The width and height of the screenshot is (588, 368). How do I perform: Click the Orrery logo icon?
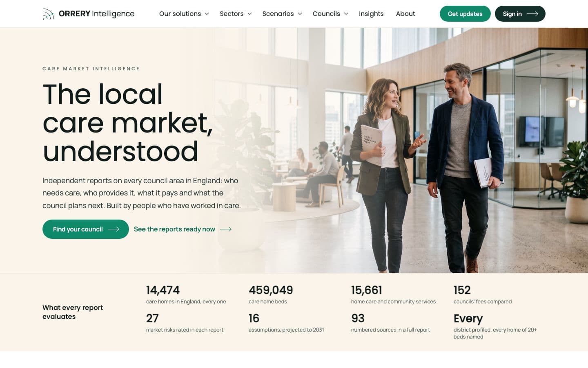click(48, 14)
